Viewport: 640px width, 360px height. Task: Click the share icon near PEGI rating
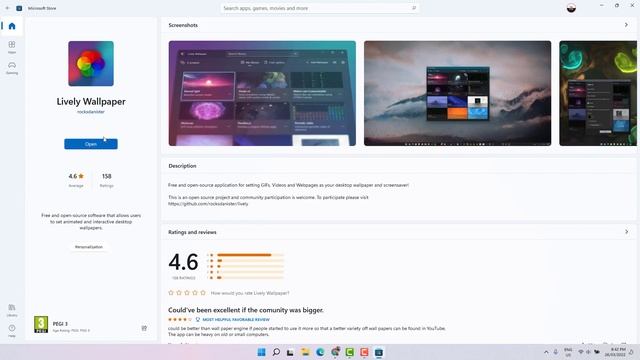point(144,328)
